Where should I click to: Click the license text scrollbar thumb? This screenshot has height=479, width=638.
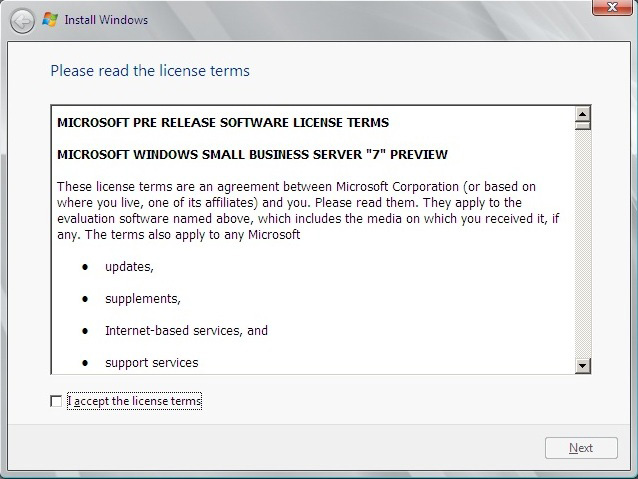[583, 125]
